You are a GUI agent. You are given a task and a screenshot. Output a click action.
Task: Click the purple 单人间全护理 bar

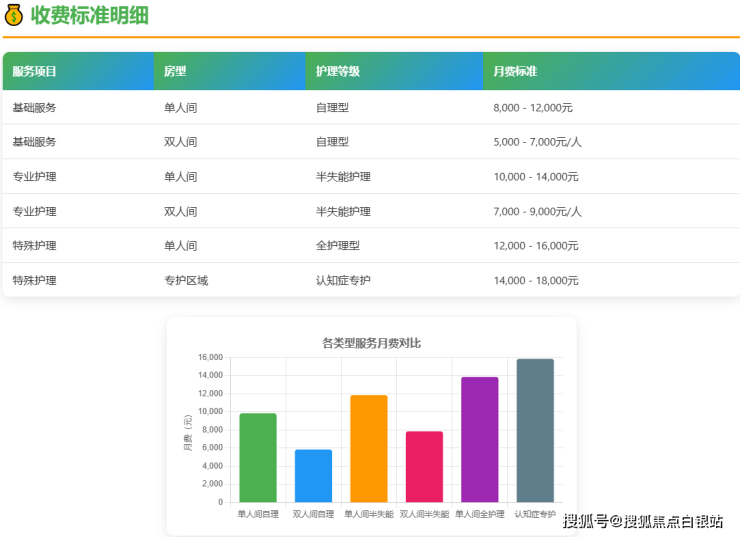(480, 440)
